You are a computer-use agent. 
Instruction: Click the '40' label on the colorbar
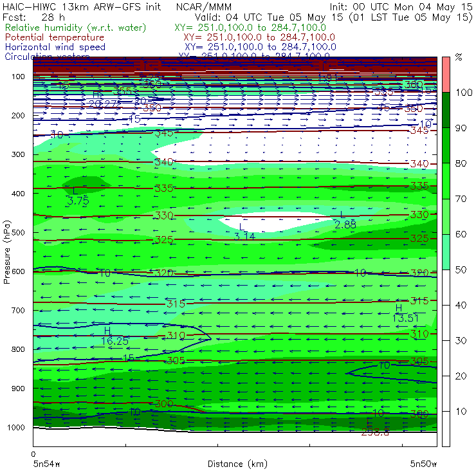(461, 305)
